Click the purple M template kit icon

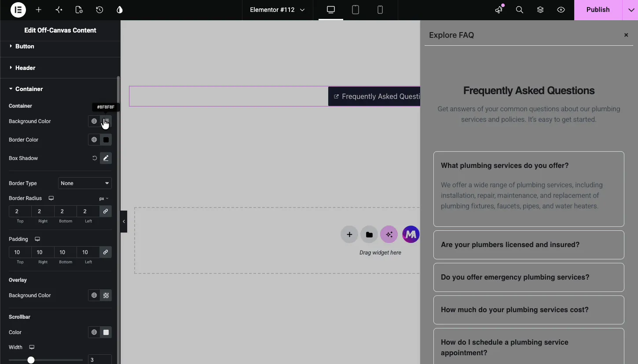411,234
